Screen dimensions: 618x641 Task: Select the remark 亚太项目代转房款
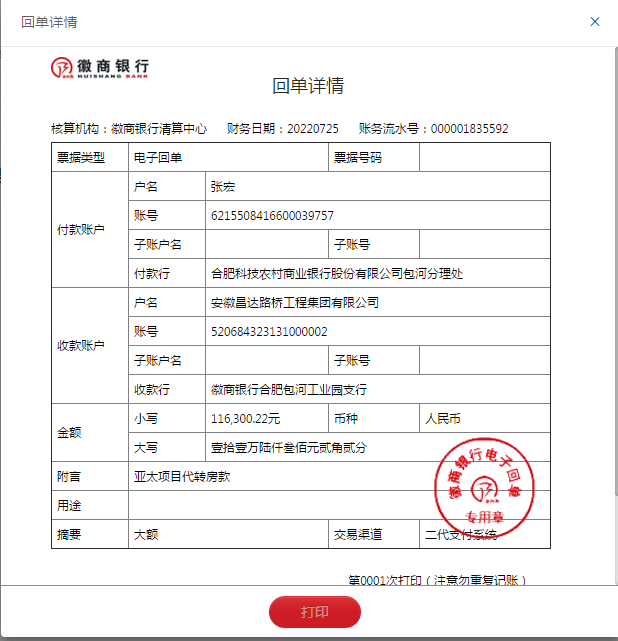(x=182, y=477)
